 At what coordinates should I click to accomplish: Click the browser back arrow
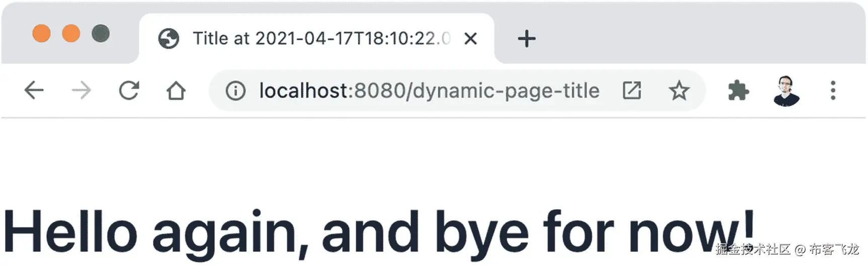tap(34, 91)
